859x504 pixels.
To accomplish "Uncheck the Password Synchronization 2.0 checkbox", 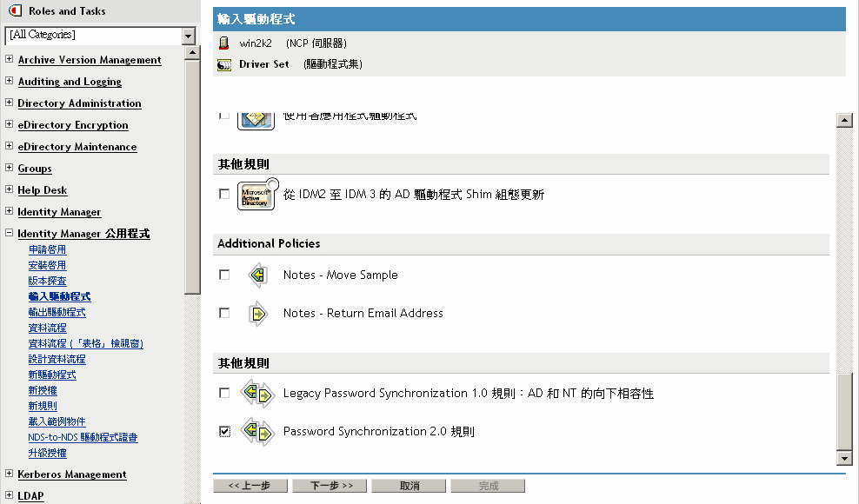I will pos(224,432).
